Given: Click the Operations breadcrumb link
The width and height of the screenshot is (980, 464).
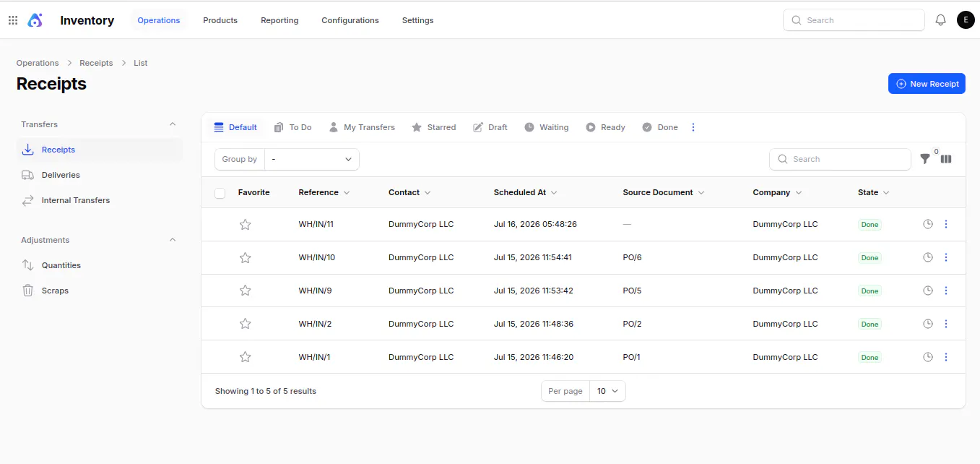Looking at the screenshot, I should tap(38, 63).
